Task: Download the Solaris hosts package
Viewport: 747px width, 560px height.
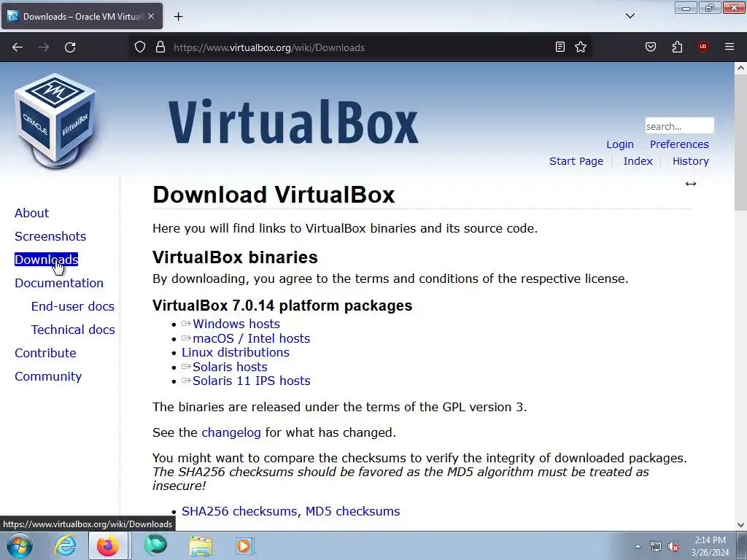Action: click(x=230, y=367)
